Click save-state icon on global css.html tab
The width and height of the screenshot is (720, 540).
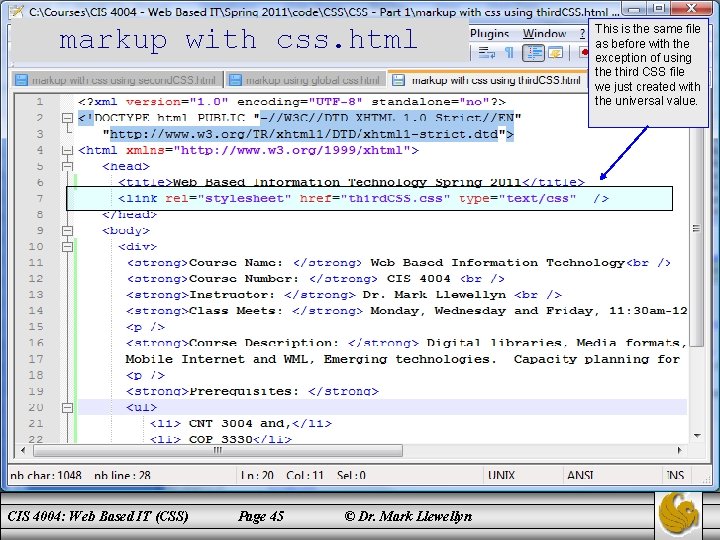(235, 80)
